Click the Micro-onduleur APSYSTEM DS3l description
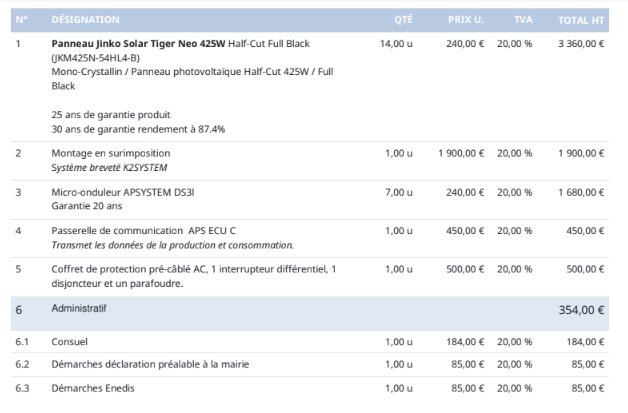 tap(121, 192)
